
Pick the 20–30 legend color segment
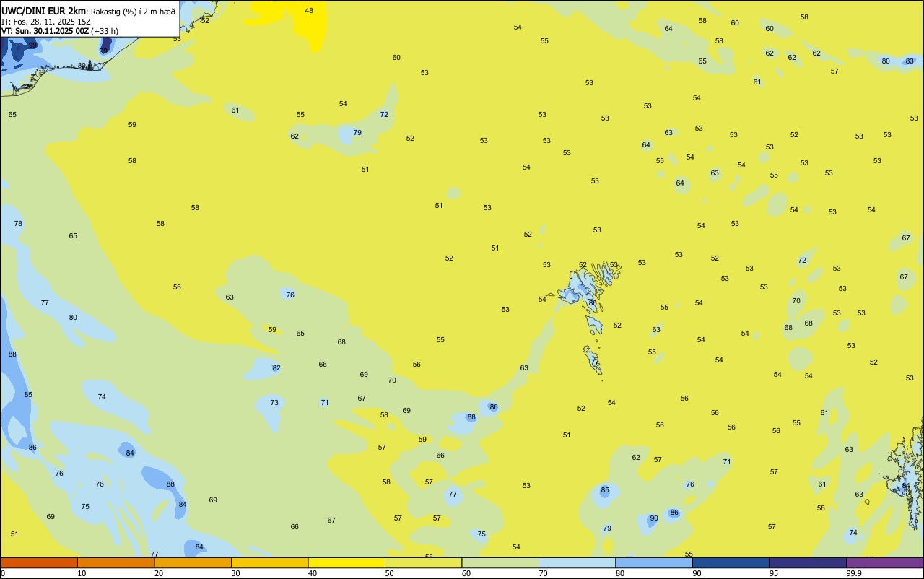point(193,562)
